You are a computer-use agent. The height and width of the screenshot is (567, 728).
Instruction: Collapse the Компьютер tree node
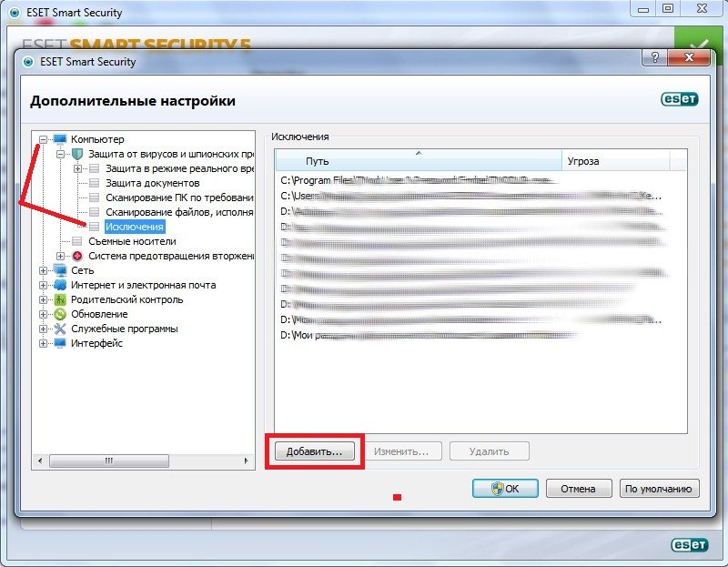tap(43, 139)
